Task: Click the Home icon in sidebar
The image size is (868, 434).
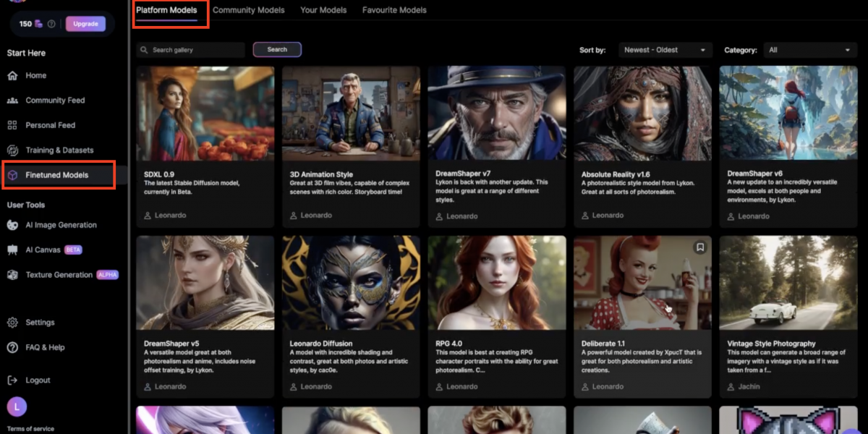Action: pos(12,76)
